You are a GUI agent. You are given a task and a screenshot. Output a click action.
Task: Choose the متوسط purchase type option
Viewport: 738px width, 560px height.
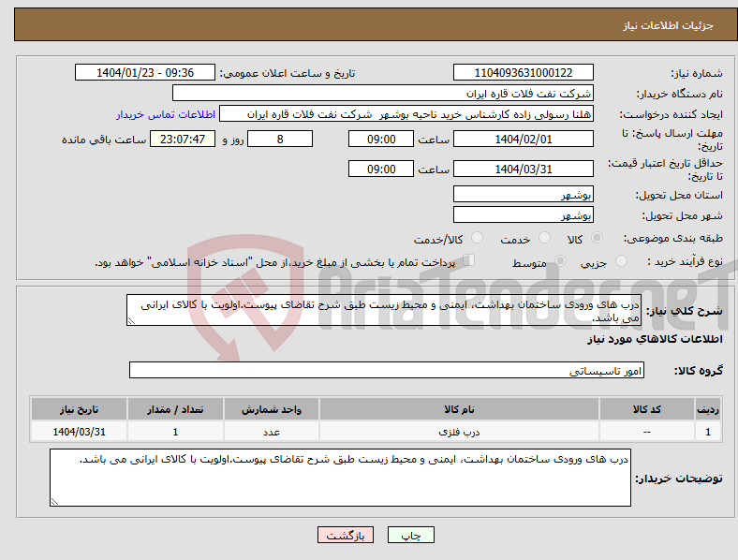pos(560,260)
